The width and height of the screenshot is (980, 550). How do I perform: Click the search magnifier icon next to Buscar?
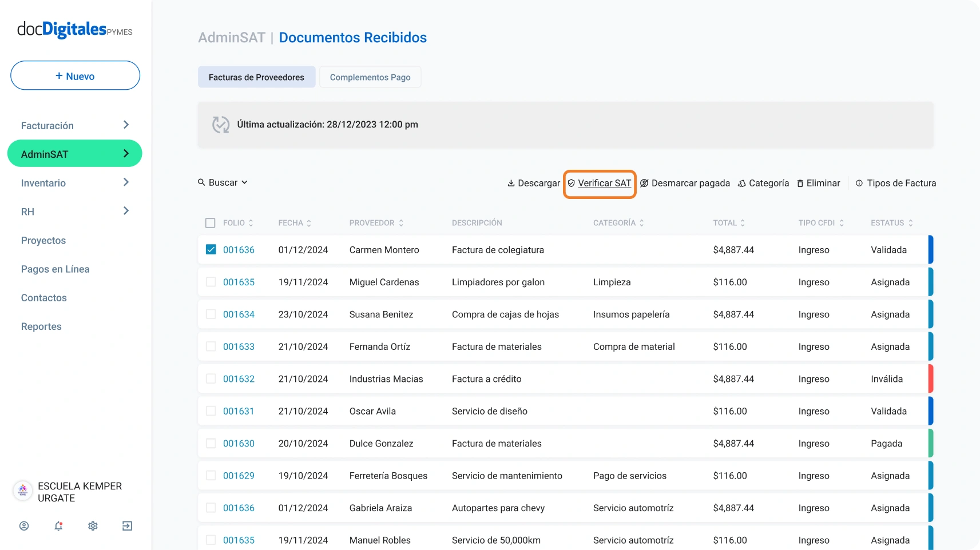point(201,182)
